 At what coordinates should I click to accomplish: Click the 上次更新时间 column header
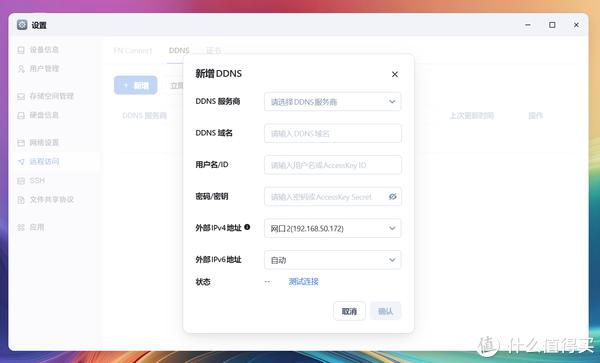[471, 116]
